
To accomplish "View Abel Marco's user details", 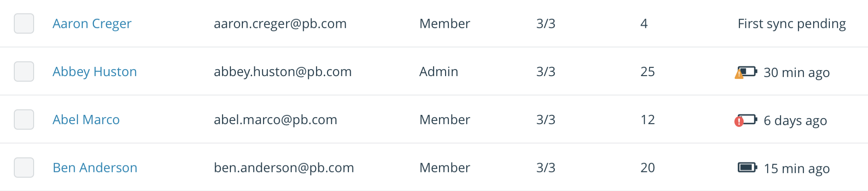I will [86, 119].
